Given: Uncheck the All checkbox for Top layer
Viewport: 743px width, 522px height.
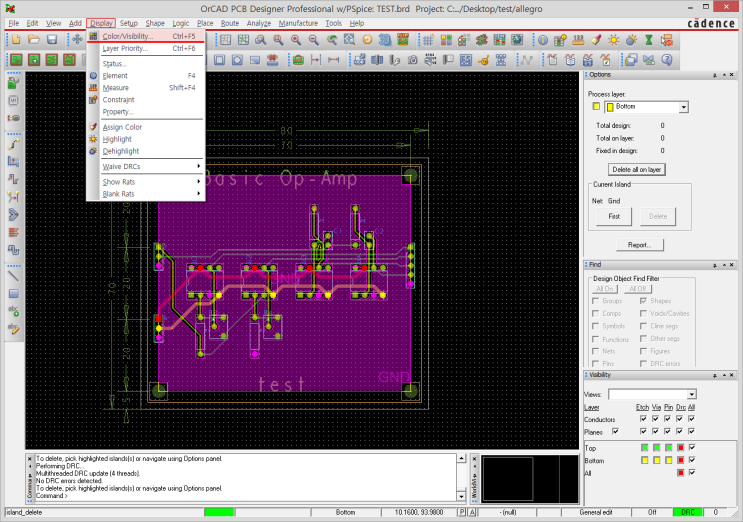Looking at the screenshot, I should coord(691,447).
